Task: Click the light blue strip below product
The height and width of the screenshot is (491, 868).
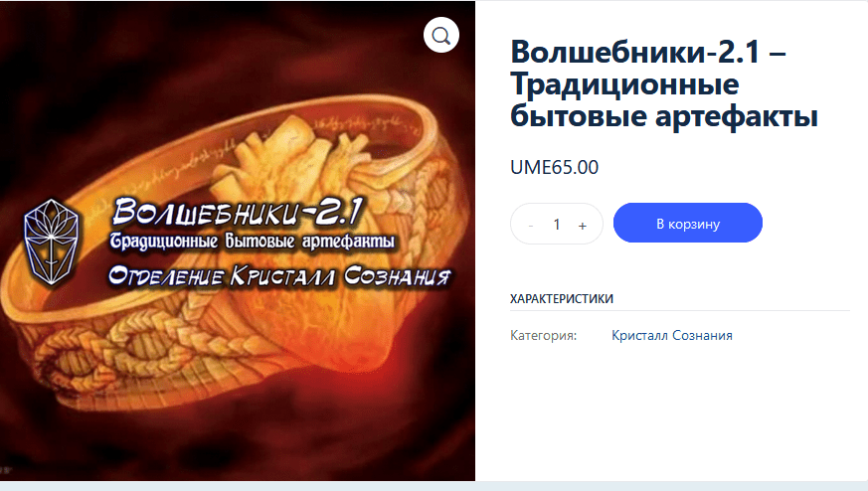Action: point(434,486)
